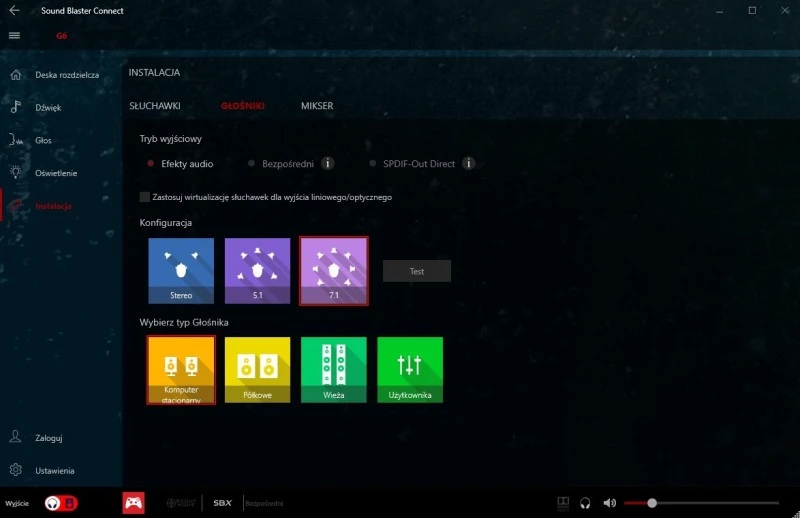Viewport: 800px width, 518px height.
Task: Open the Dźwięk sound section
Action: click(x=48, y=107)
